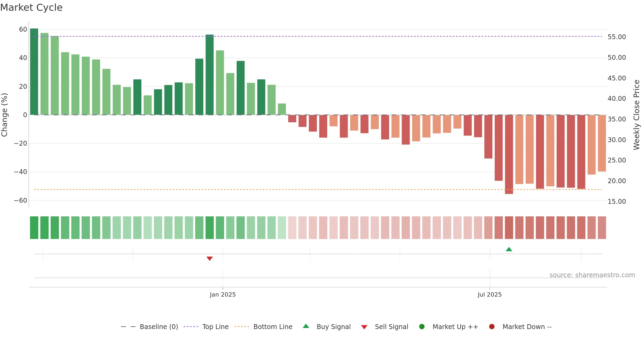The height and width of the screenshot is (362, 644).
Task: Select the first dark green bar above 60
Action: click(x=34, y=72)
